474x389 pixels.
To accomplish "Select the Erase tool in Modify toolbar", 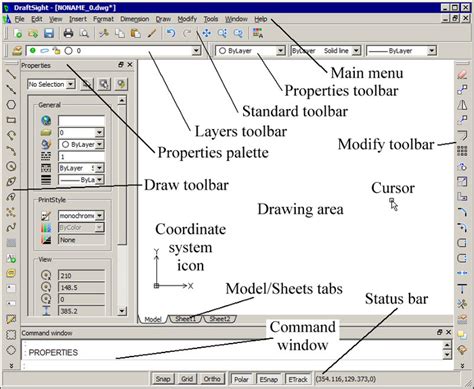I will click(462, 74).
